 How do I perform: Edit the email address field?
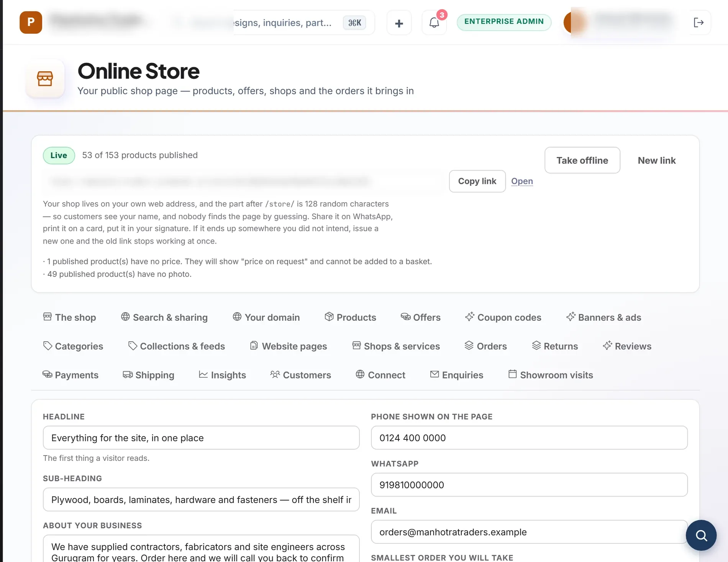(529, 532)
